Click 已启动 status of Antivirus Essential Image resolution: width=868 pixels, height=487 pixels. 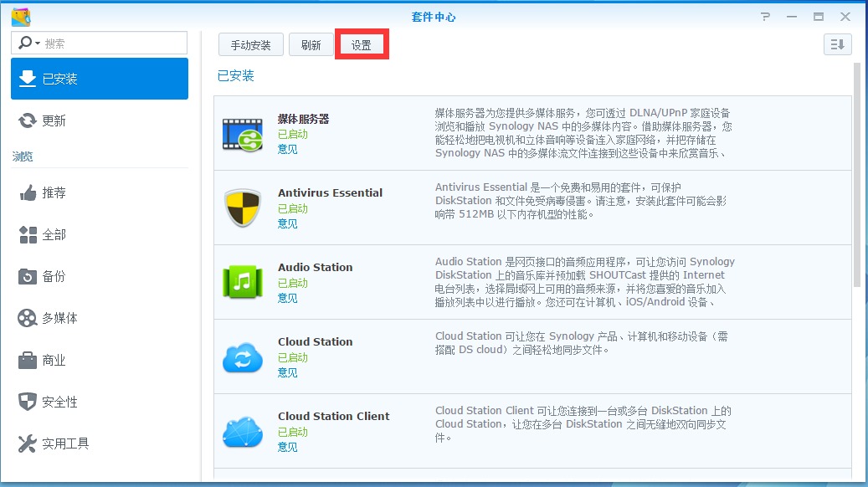pyautogui.click(x=293, y=208)
